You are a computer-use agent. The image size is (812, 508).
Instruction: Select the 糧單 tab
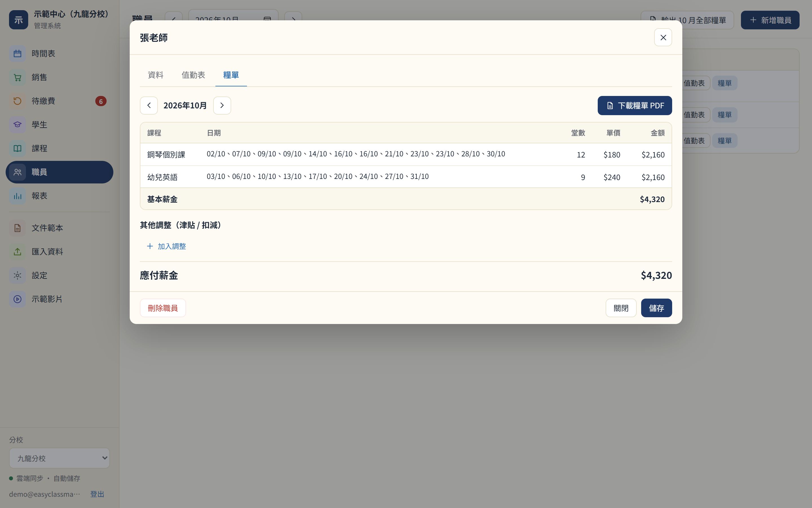[x=231, y=75]
